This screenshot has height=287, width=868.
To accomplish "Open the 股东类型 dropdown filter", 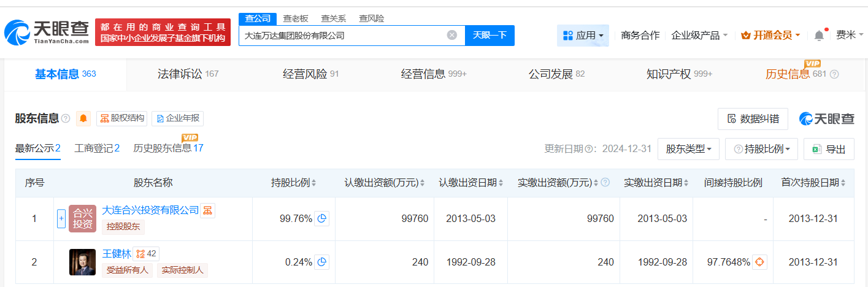I will (688, 149).
